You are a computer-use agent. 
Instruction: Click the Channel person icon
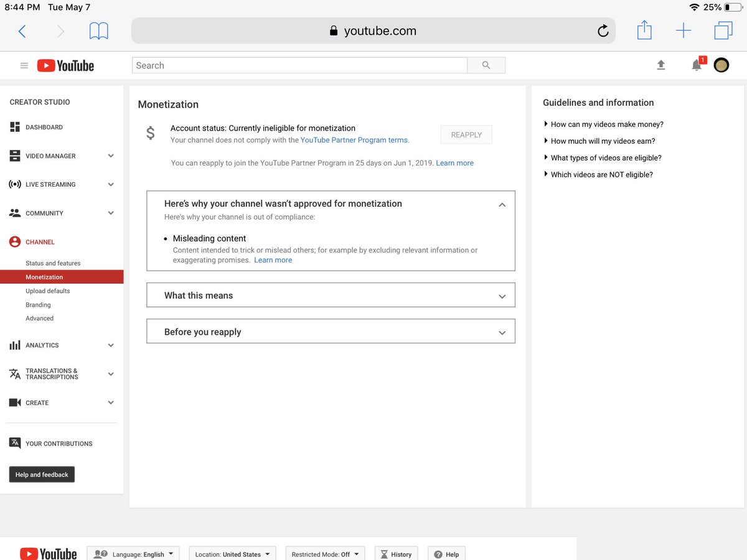(15, 242)
